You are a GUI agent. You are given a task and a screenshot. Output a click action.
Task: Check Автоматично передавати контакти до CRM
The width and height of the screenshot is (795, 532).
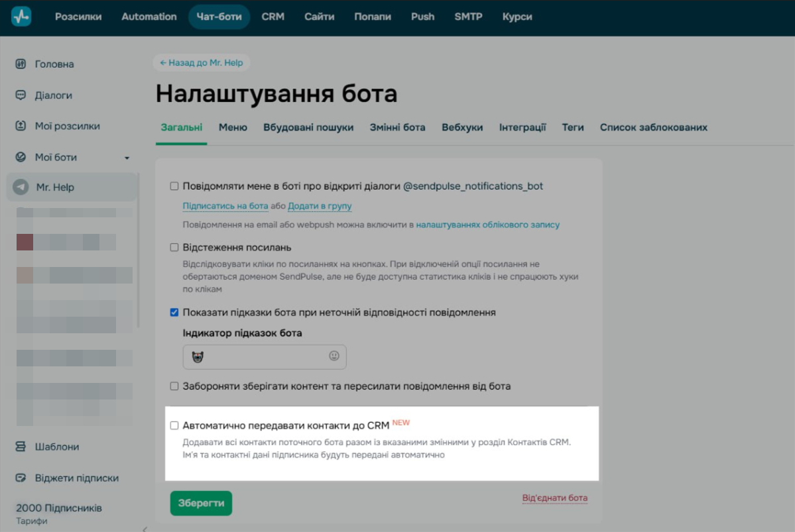(174, 425)
